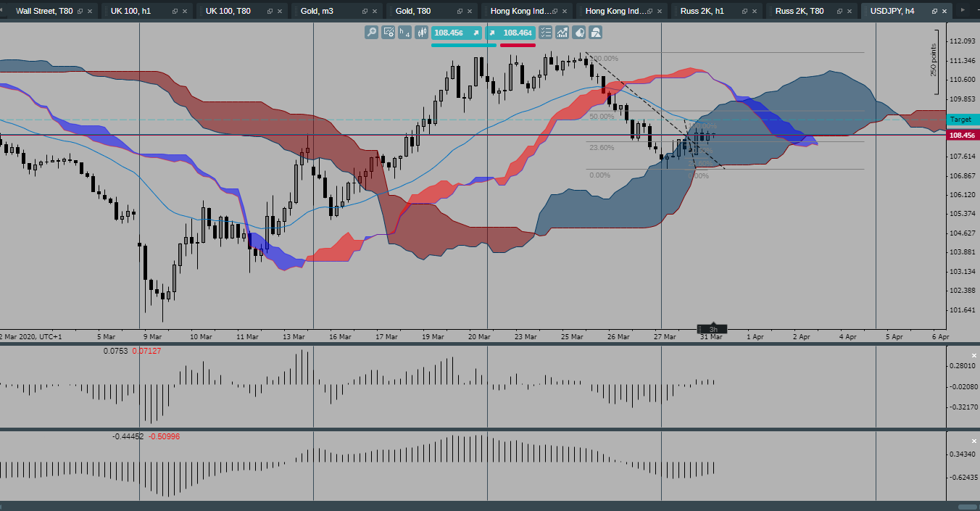Open the order list checklist icon
This screenshot has height=511, width=980.
coord(545,33)
